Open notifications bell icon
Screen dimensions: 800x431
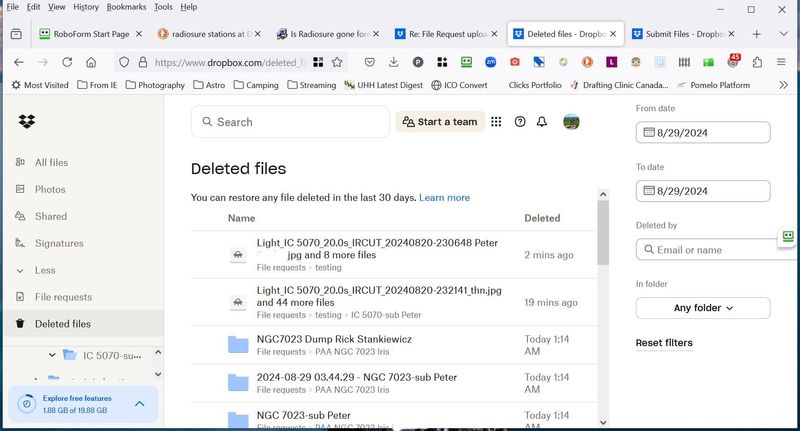click(542, 121)
